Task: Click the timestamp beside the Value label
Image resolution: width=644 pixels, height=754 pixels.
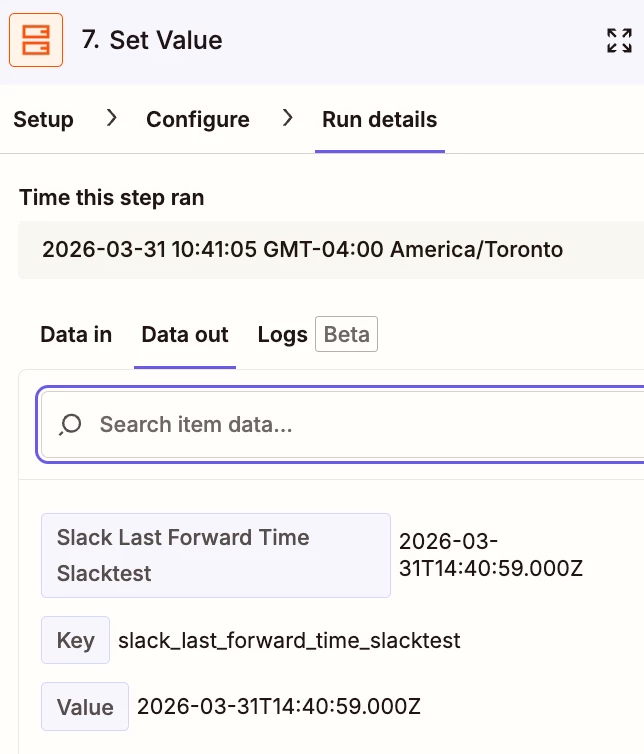Action: click(x=279, y=707)
